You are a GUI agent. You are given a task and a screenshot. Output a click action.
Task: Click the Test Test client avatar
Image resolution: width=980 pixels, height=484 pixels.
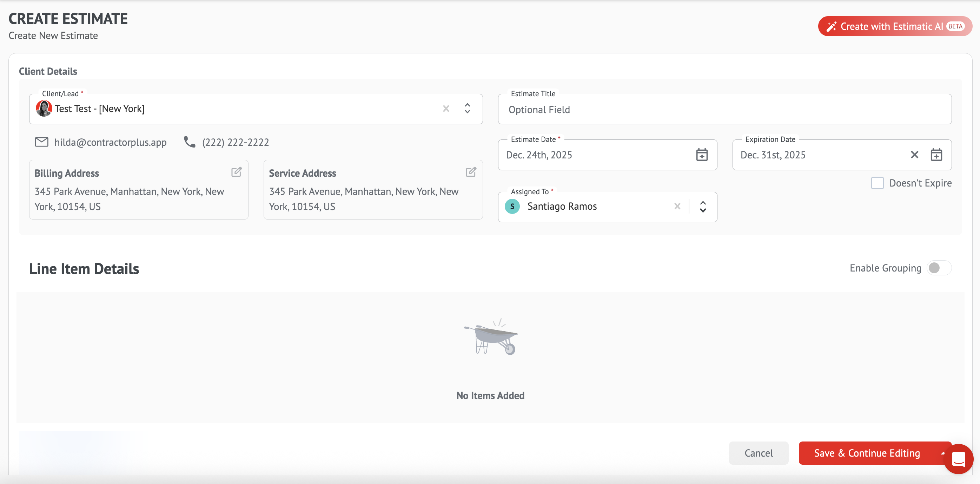point(44,109)
